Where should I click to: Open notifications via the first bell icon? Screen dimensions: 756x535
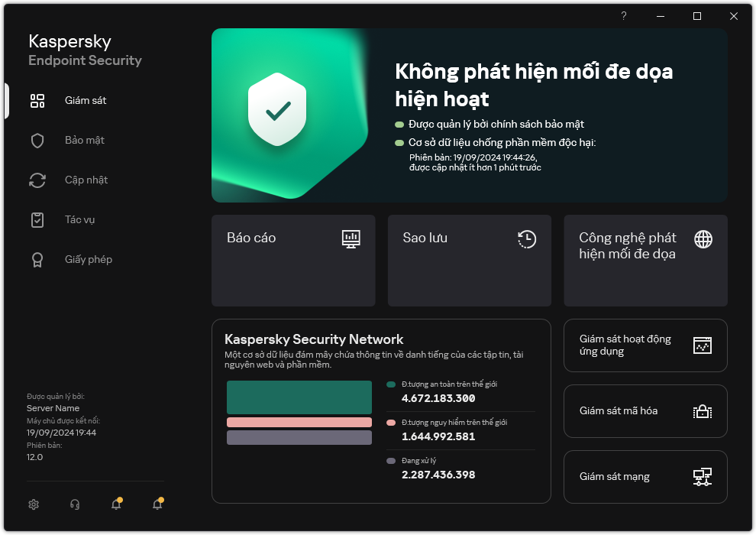tap(116, 504)
